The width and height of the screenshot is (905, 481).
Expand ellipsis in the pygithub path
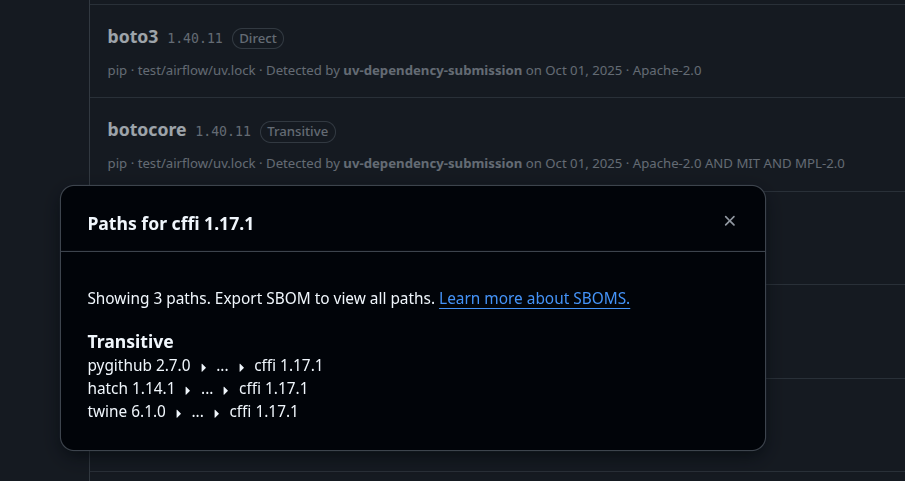click(222, 367)
